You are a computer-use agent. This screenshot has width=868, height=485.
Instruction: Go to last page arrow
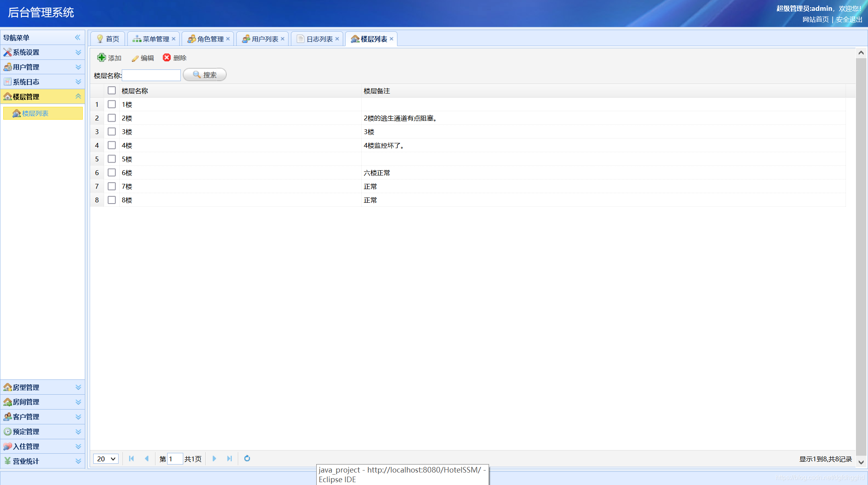click(x=229, y=459)
